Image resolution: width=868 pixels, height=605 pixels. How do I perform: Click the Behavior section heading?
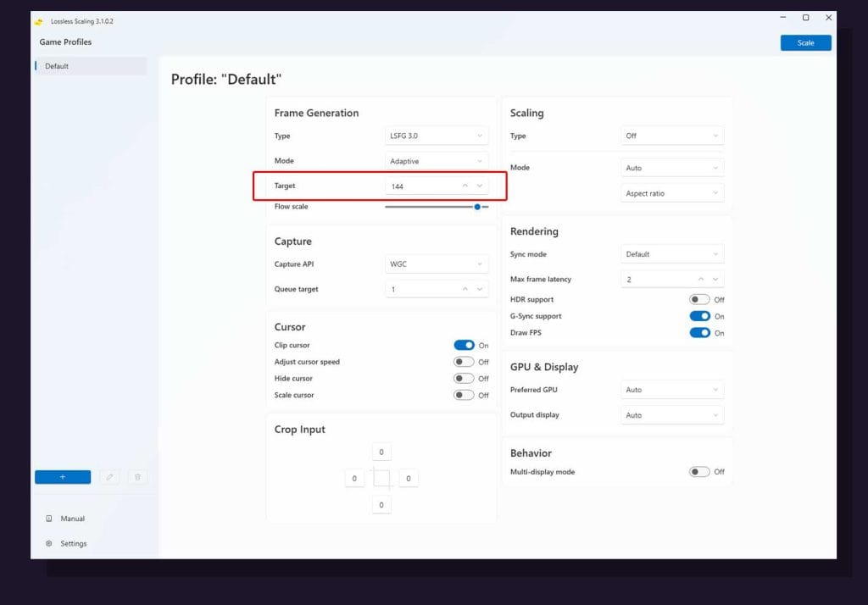[x=531, y=453]
